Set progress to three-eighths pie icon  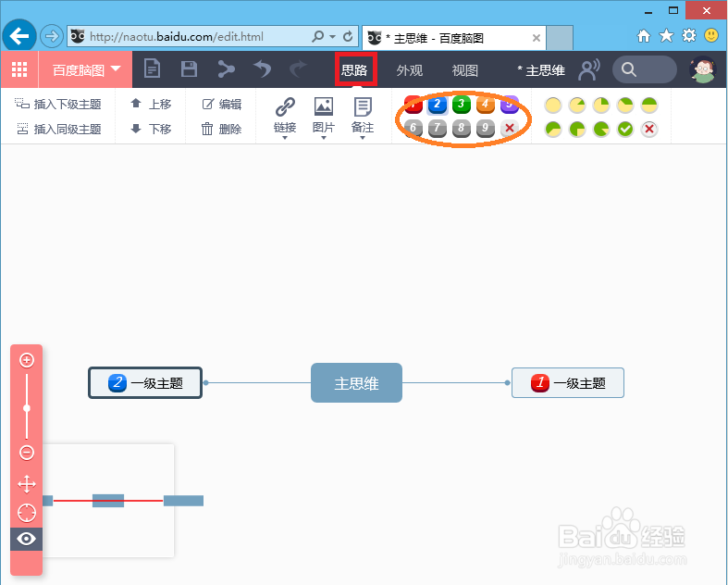pos(625,105)
